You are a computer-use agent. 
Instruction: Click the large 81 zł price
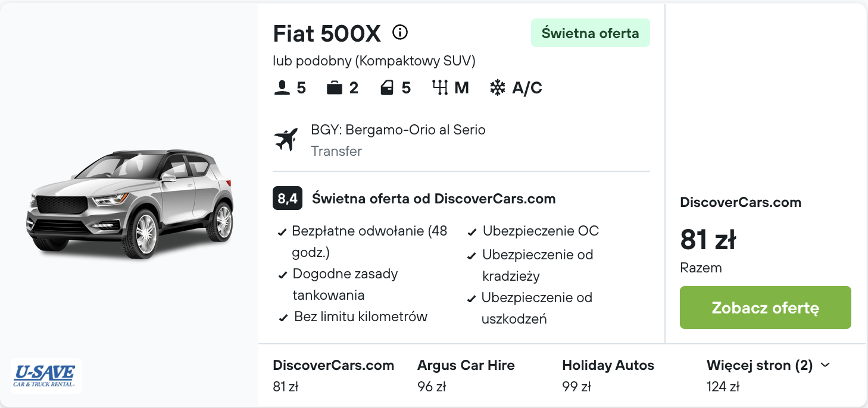point(708,240)
